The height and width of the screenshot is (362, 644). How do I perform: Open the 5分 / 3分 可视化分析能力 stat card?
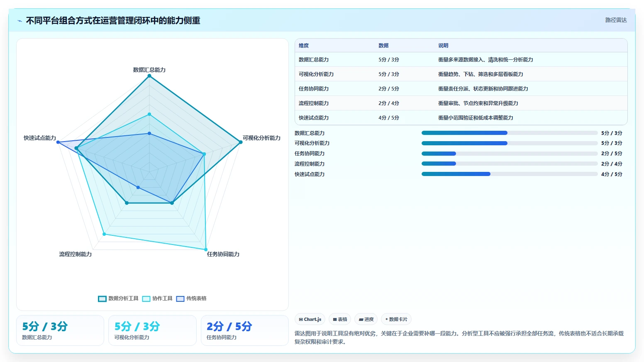(x=152, y=330)
